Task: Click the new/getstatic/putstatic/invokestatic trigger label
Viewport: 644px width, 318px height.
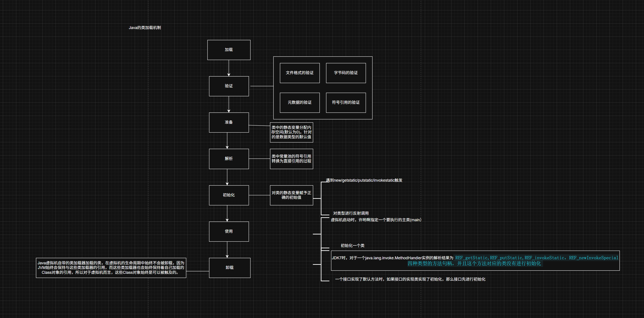Action: pyautogui.click(x=364, y=180)
